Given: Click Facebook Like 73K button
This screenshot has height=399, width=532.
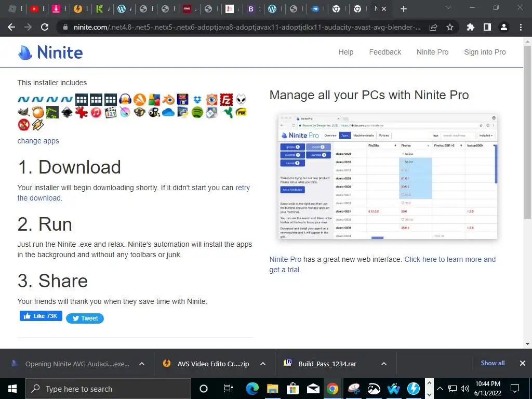Looking at the screenshot, I should (41, 316).
